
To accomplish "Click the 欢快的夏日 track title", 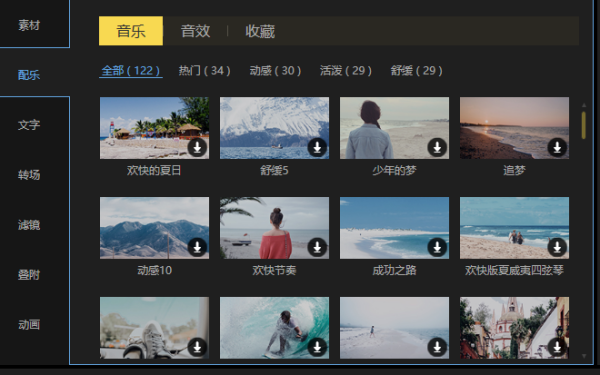I will 154,170.
